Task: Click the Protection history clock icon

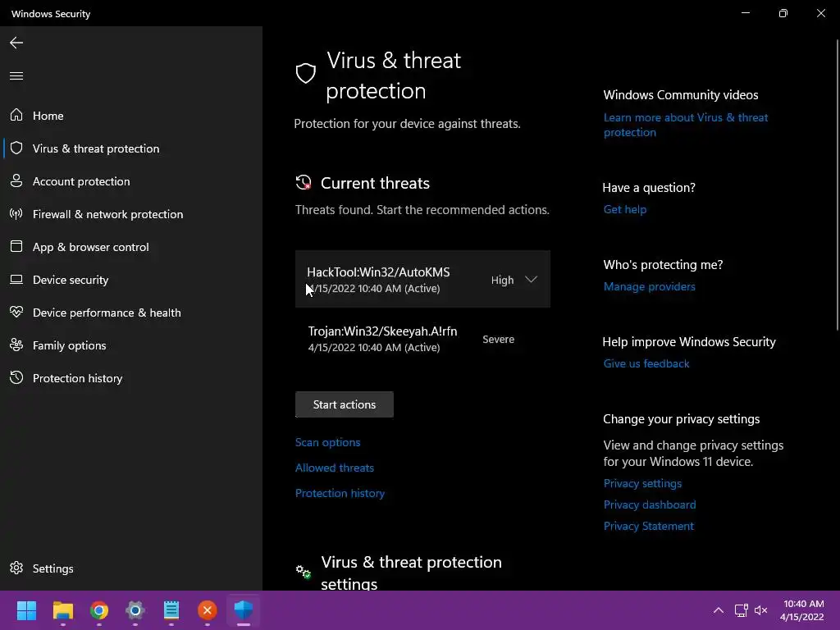Action: pyautogui.click(x=16, y=377)
